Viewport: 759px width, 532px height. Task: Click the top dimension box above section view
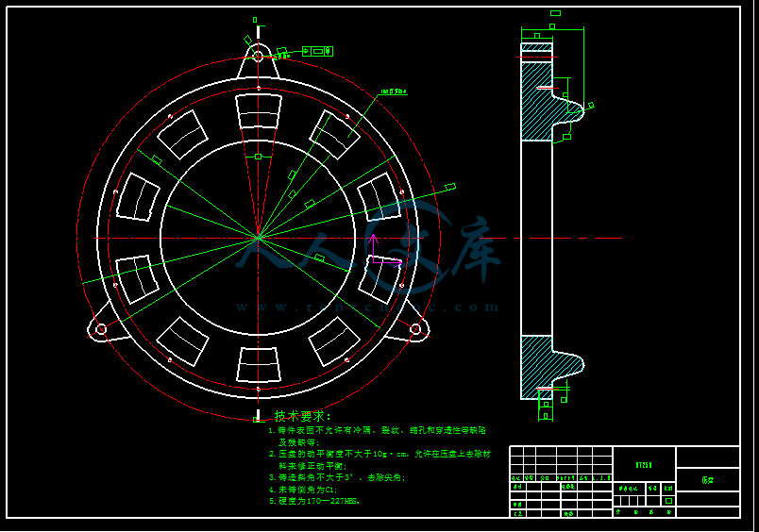[555, 13]
